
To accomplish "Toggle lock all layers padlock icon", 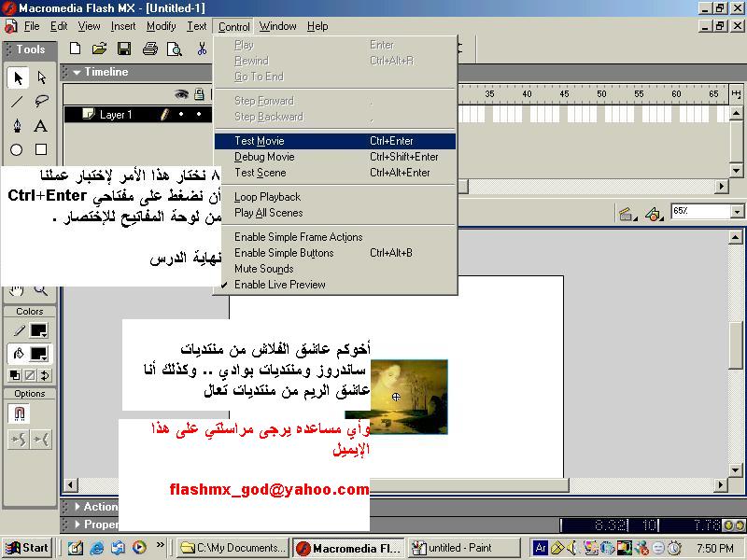I will point(199,94).
